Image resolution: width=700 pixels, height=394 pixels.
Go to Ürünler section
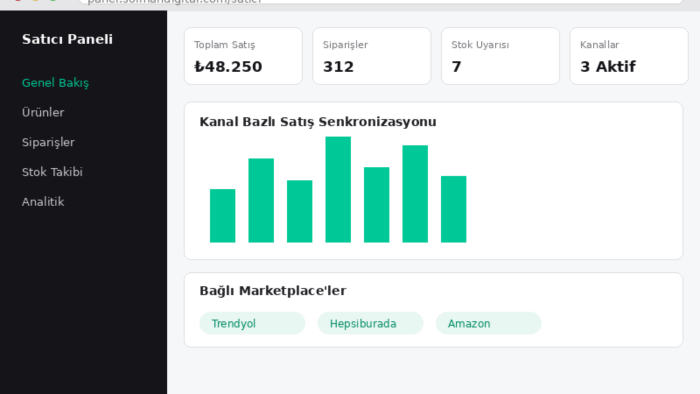(x=43, y=112)
